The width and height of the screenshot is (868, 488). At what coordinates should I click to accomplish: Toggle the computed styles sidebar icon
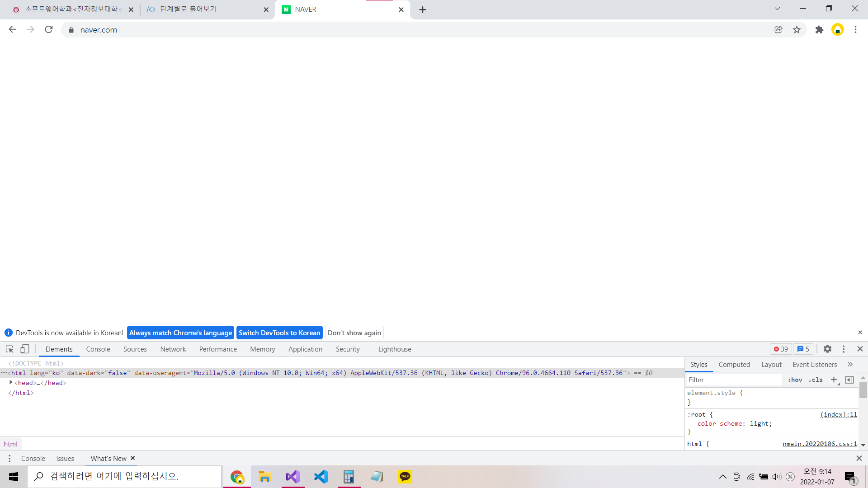click(x=849, y=380)
